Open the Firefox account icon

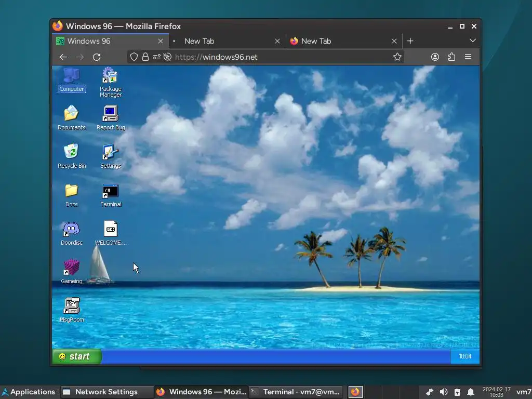tap(435, 57)
